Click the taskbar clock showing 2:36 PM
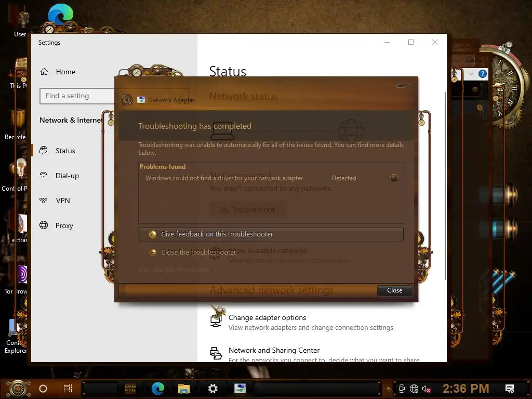The image size is (532, 399). coord(466,389)
